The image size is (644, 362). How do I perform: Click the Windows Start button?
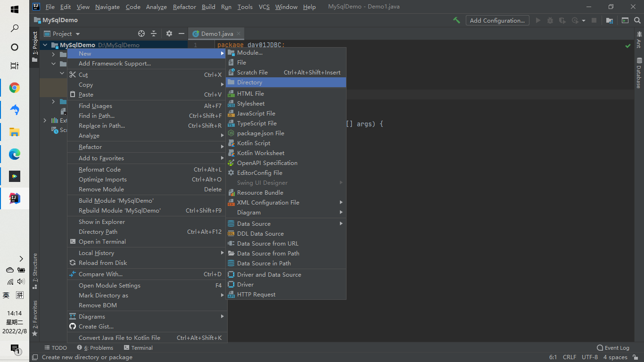[15, 9]
